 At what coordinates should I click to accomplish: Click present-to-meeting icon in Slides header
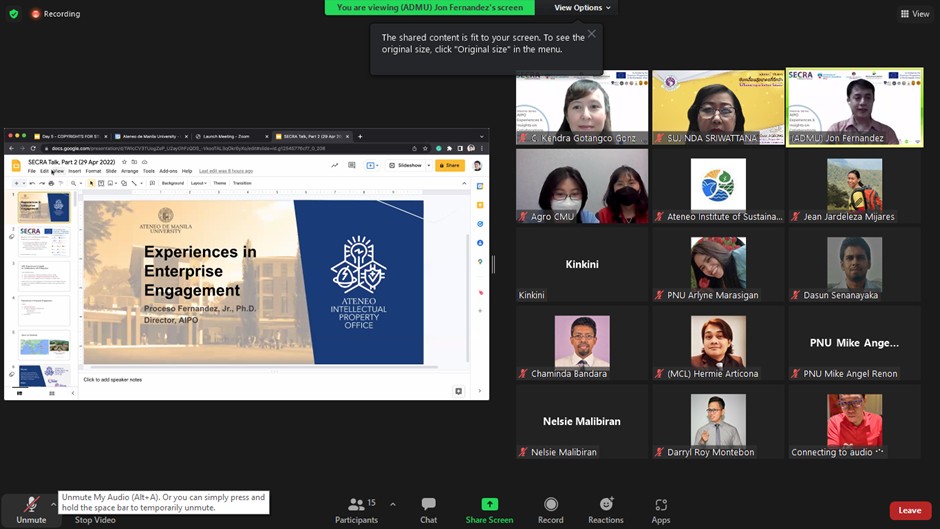[x=372, y=165]
